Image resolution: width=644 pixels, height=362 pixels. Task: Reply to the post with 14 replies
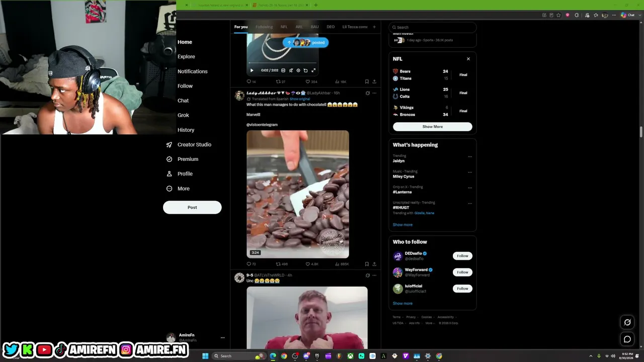pos(251,81)
